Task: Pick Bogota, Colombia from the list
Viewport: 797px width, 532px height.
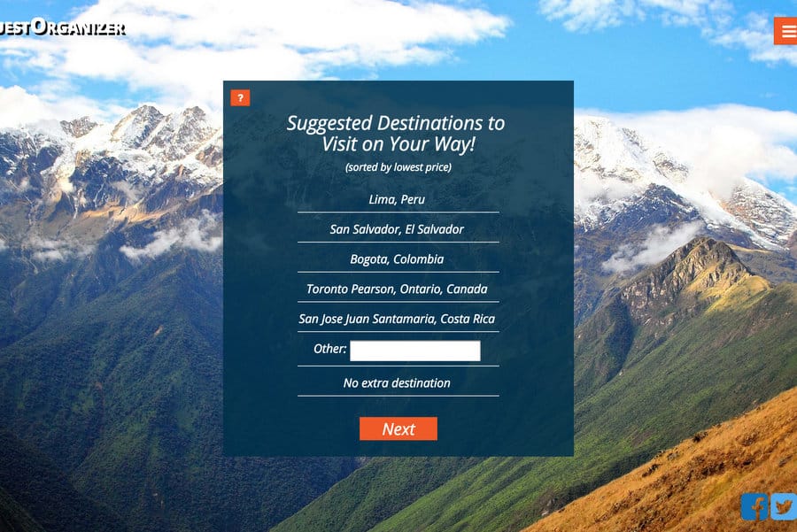Action: (x=397, y=259)
